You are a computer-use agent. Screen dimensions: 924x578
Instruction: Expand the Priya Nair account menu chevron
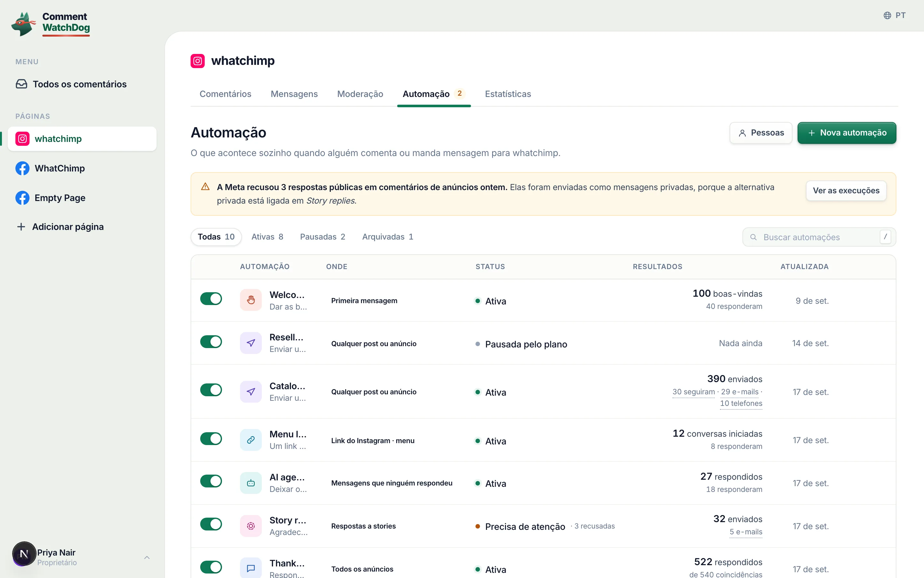[x=147, y=557]
